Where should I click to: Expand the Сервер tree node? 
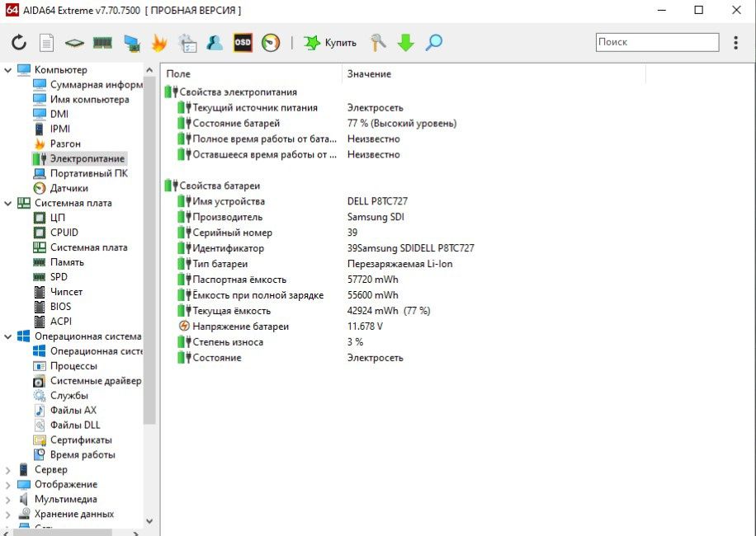pos(7,470)
